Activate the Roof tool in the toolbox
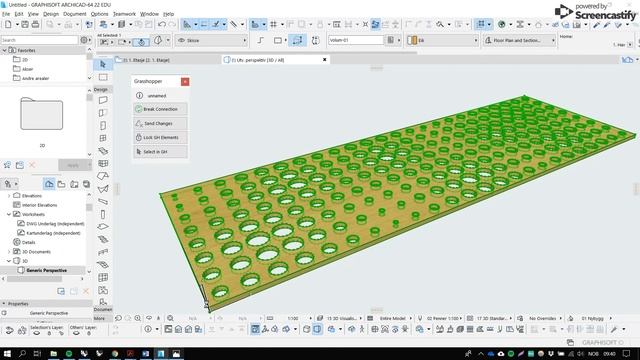This screenshot has height=360, width=640. point(103,176)
